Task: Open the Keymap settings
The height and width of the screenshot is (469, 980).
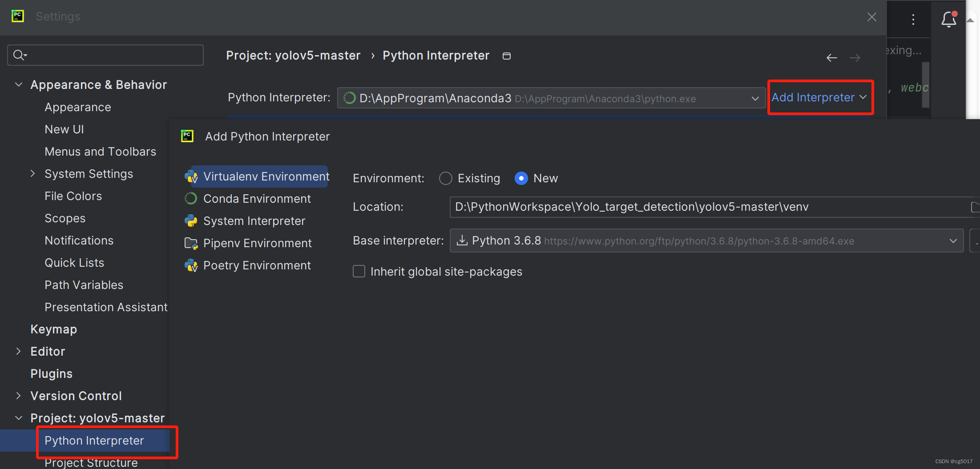Action: 54,329
